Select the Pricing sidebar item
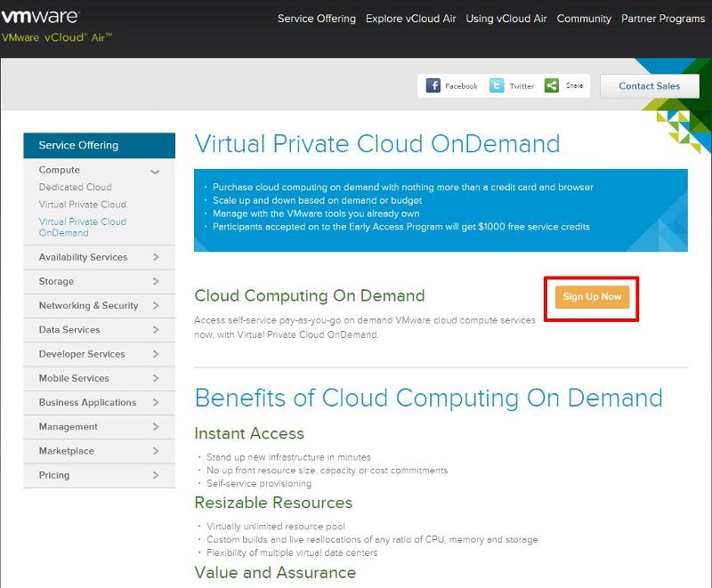712x588 pixels. [99, 475]
